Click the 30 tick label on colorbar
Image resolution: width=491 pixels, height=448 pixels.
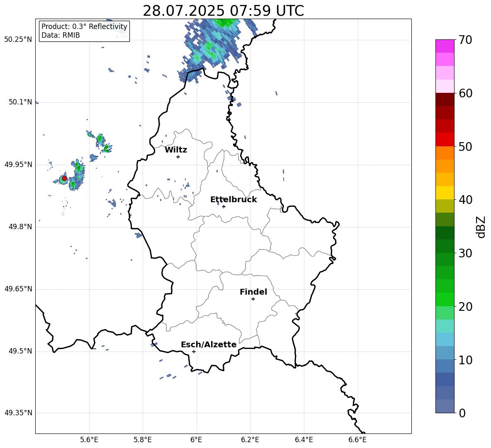(465, 253)
